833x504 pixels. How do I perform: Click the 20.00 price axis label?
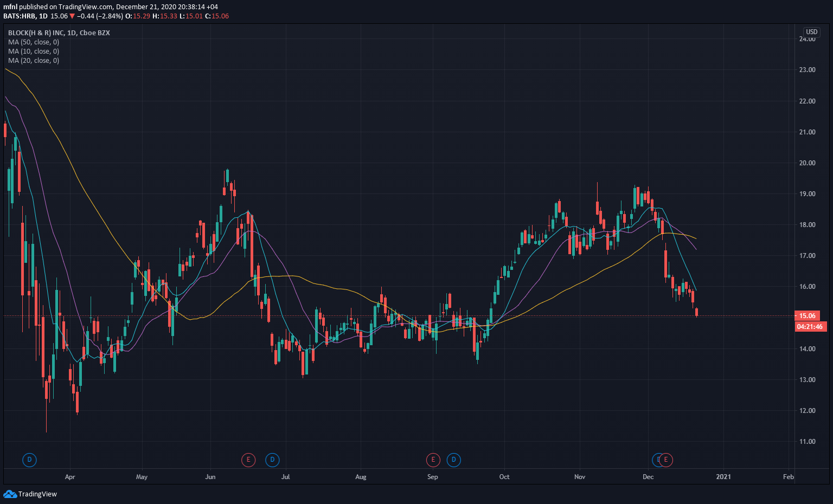point(808,163)
